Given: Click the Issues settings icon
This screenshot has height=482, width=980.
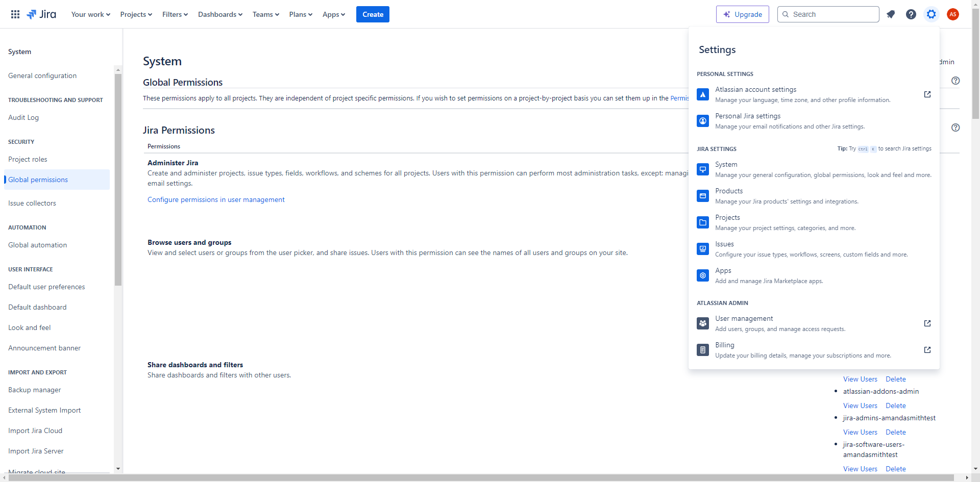Looking at the screenshot, I should pyautogui.click(x=703, y=249).
